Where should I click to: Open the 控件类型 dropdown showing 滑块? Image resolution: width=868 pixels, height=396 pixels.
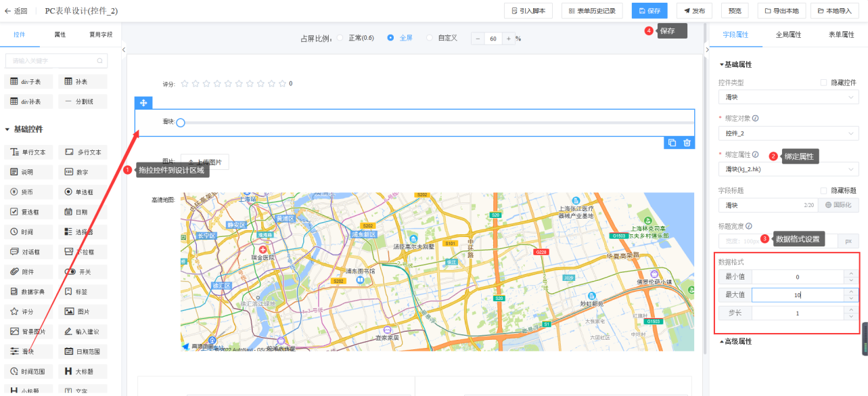(788, 97)
